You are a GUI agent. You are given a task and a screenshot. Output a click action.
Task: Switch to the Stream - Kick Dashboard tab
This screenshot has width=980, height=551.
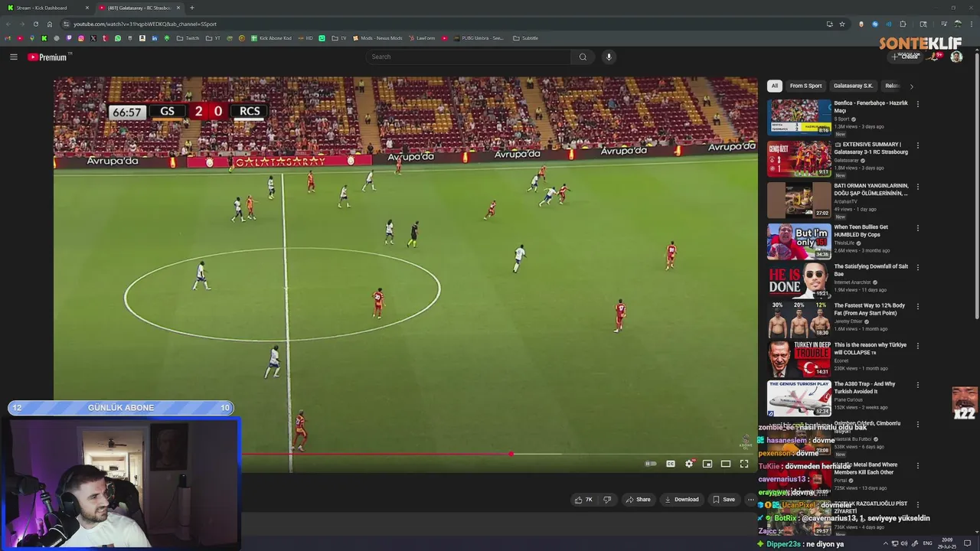click(47, 8)
